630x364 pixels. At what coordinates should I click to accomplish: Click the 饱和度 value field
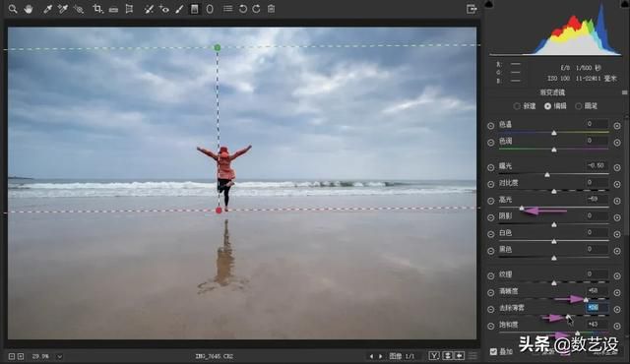(x=597, y=324)
